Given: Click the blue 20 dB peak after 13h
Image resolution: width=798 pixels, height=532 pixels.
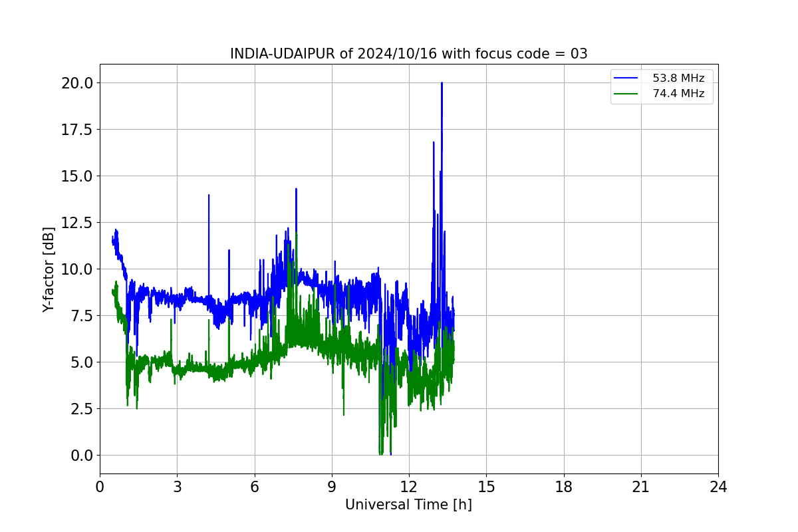Looking at the screenshot, I should (442, 84).
